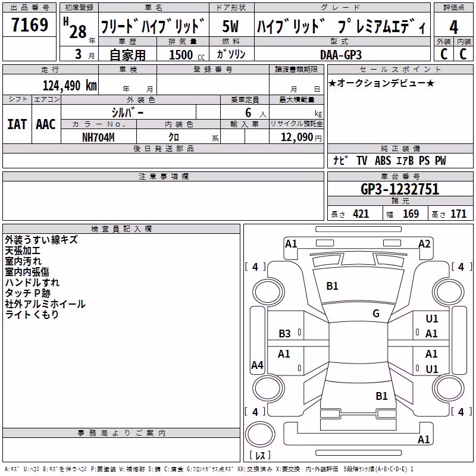
Task: Click the 3 月 registration month
Action: 84,54
